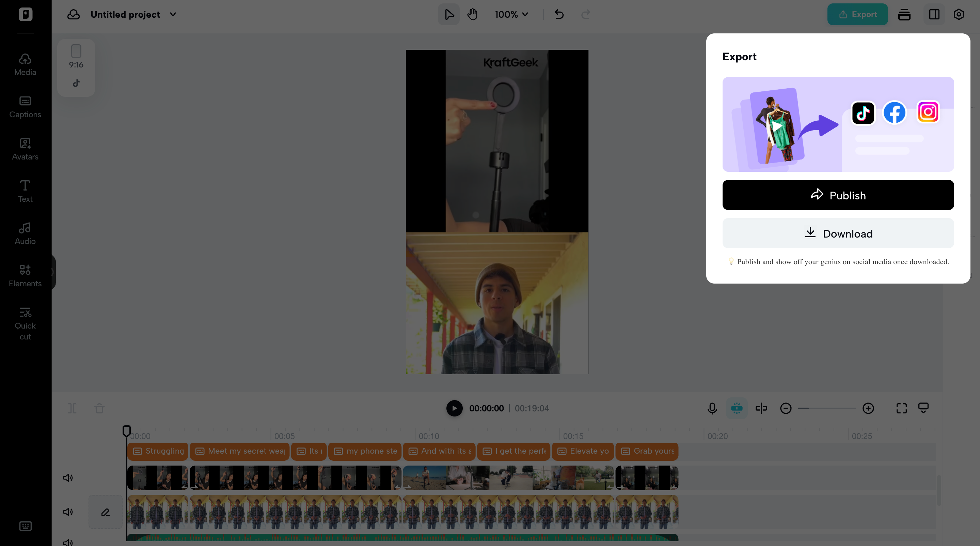The height and width of the screenshot is (546, 980).
Task: Undo the last action
Action: pyautogui.click(x=559, y=14)
